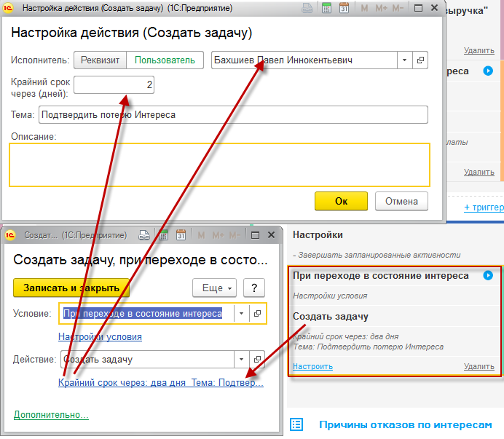Click M button in create task trigger window
Image resolution: width=504 pixels, height=439 pixels.
coord(201,236)
